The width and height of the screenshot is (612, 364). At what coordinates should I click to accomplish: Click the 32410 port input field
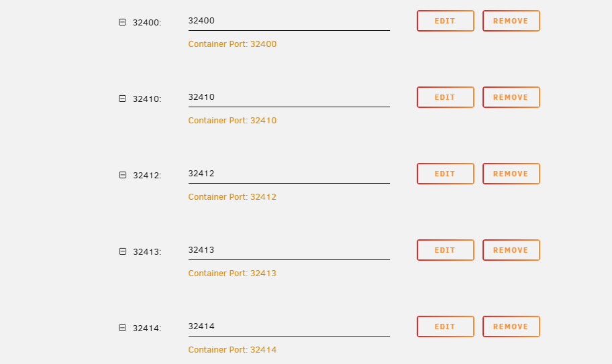(x=289, y=97)
